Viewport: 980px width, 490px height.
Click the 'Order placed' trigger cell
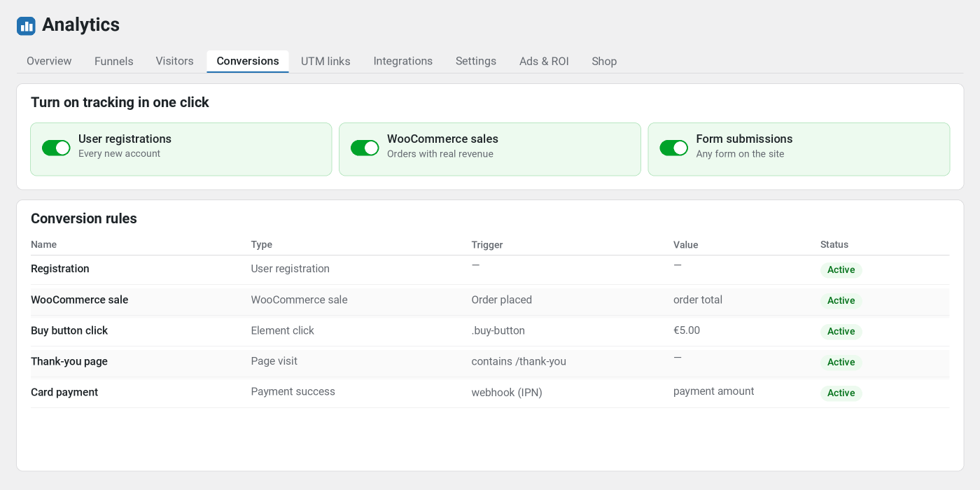click(x=502, y=300)
